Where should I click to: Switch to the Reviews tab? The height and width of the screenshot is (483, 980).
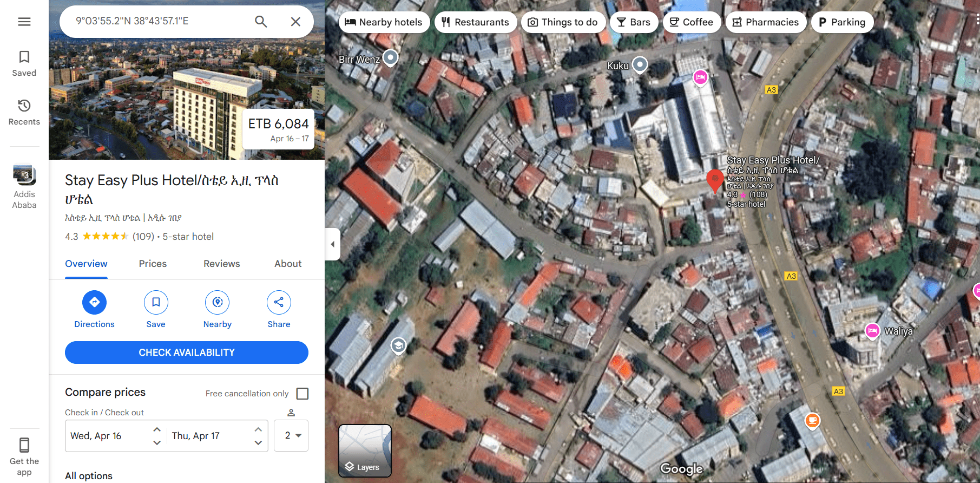pyautogui.click(x=221, y=264)
